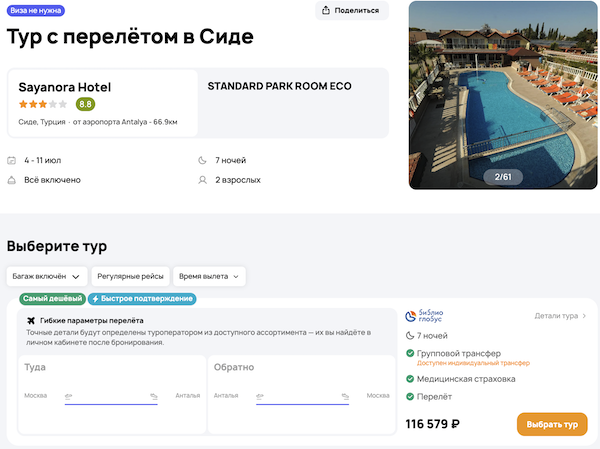Click the person icon beside 2 взрослых

[204, 180]
